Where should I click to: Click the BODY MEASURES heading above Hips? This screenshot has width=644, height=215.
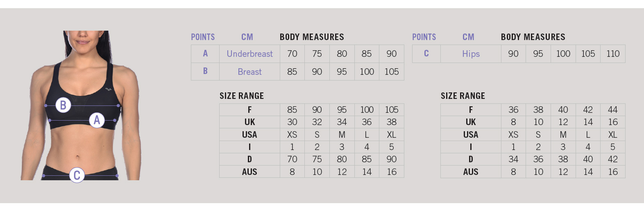[x=533, y=37]
